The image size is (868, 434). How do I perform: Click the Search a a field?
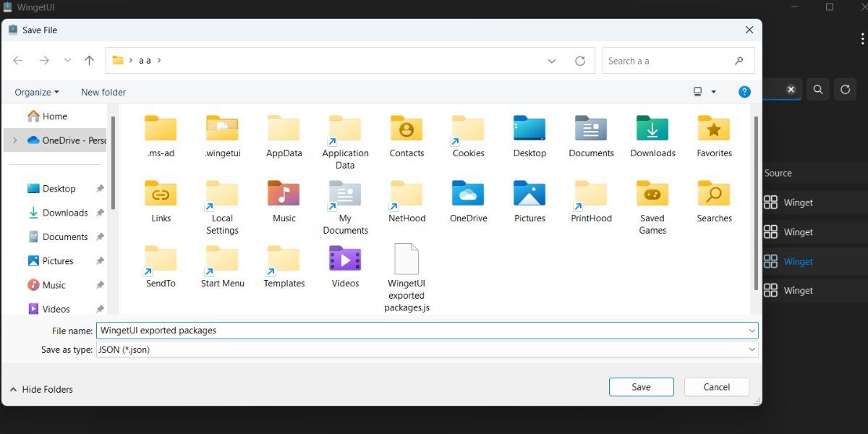click(678, 61)
